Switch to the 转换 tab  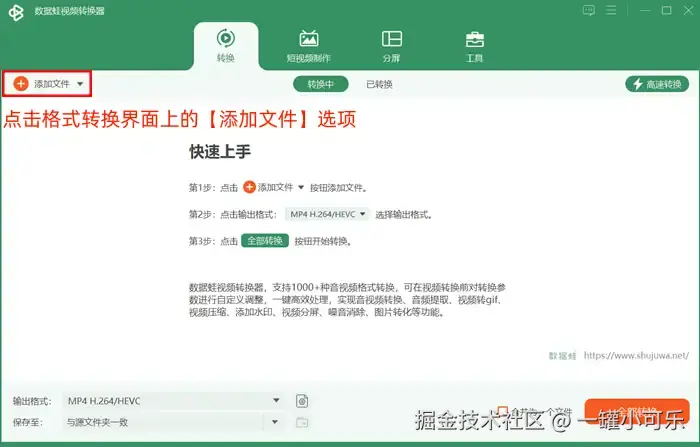[226, 46]
